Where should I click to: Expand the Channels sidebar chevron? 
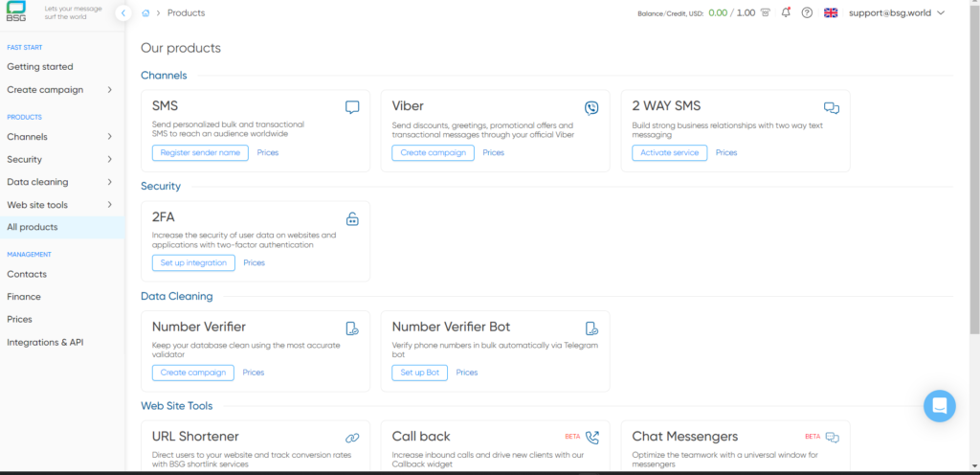point(109,137)
